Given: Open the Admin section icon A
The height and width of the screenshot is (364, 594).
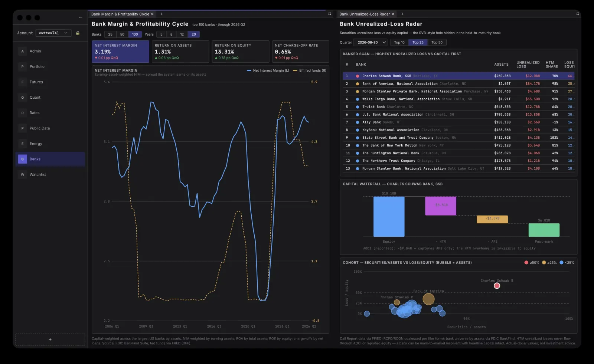Looking at the screenshot, I should click(x=22, y=51).
